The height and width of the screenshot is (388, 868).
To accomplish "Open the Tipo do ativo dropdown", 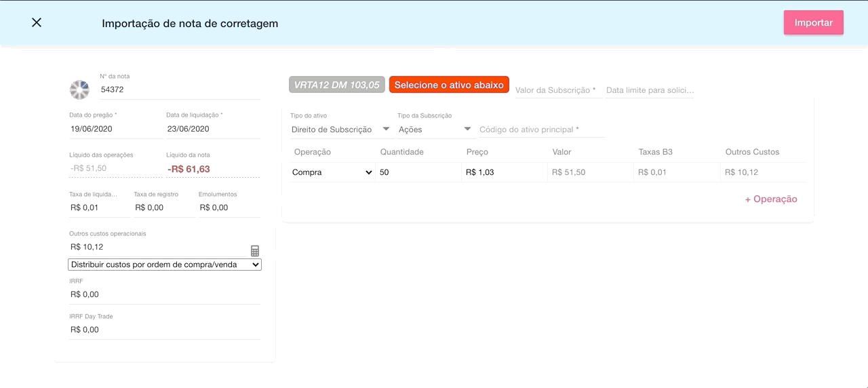I will (x=340, y=130).
